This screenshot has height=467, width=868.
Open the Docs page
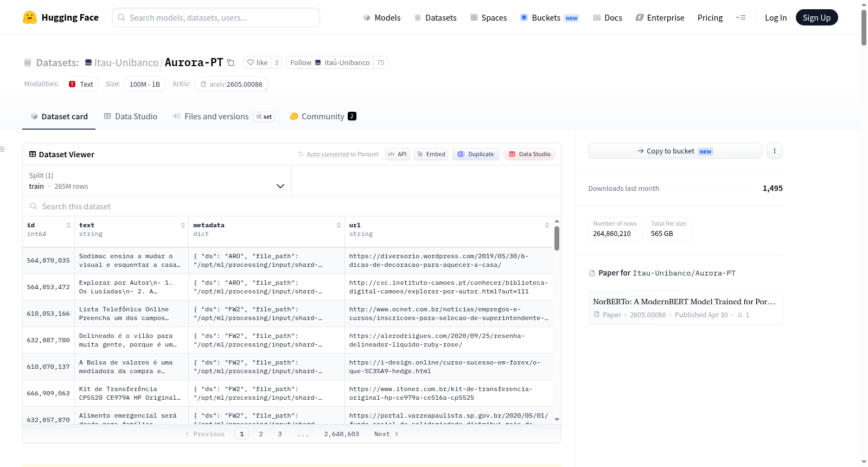click(x=608, y=17)
